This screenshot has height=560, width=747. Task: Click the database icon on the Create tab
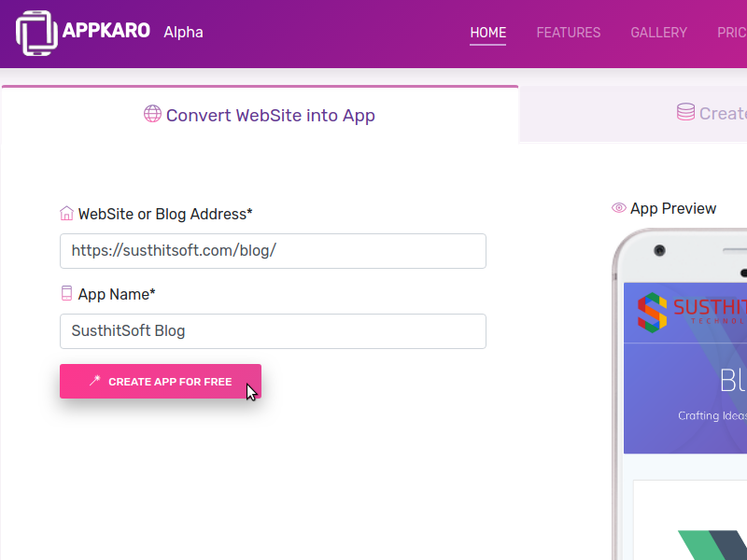click(x=684, y=112)
